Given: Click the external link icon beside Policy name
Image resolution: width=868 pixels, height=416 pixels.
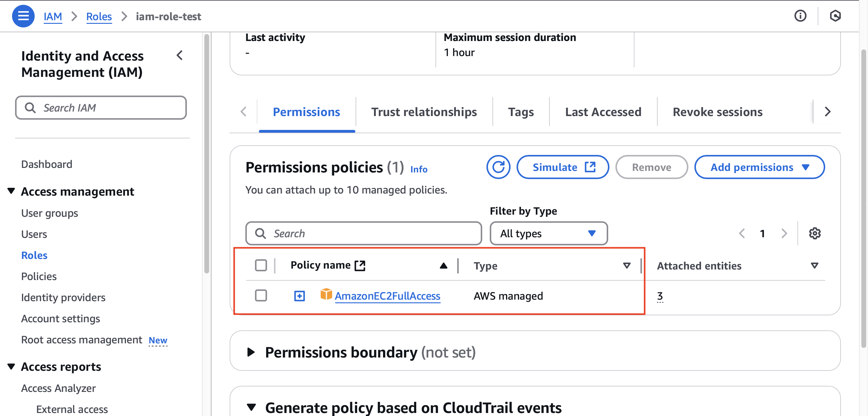Looking at the screenshot, I should pos(360,266).
